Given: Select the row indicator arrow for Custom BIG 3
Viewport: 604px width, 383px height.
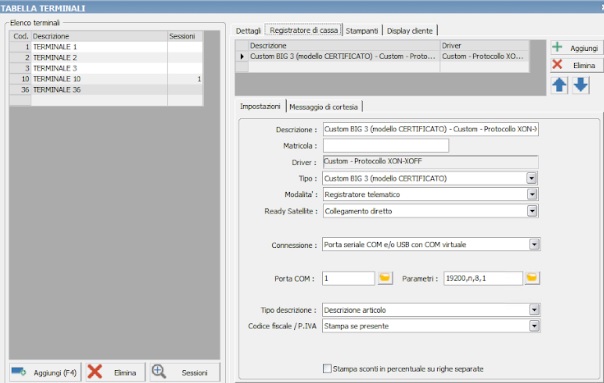Looking at the screenshot, I should pos(242,57).
